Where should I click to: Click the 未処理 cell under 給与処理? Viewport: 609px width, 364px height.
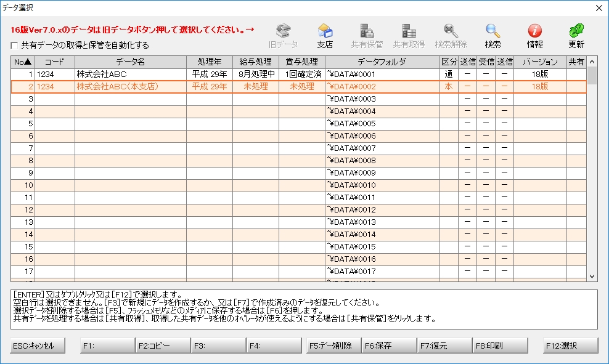(x=256, y=87)
